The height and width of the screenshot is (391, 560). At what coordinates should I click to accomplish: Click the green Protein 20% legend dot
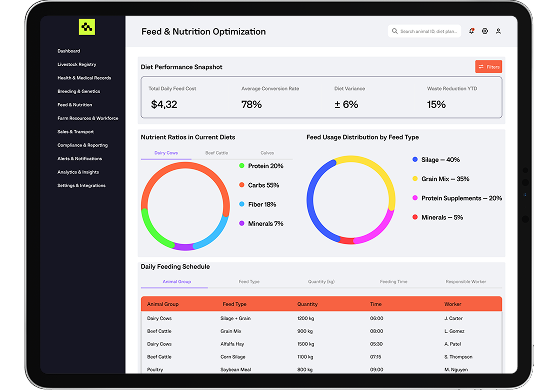(242, 166)
